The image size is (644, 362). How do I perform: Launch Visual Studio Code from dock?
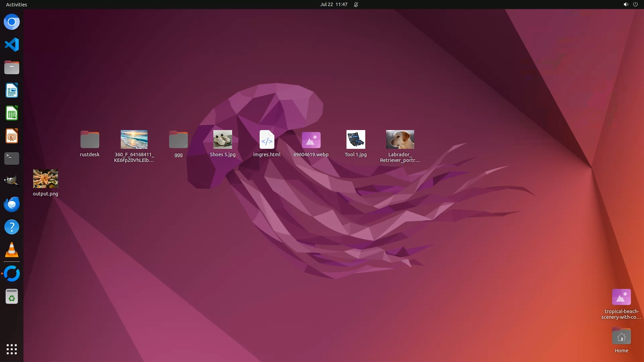click(x=12, y=45)
